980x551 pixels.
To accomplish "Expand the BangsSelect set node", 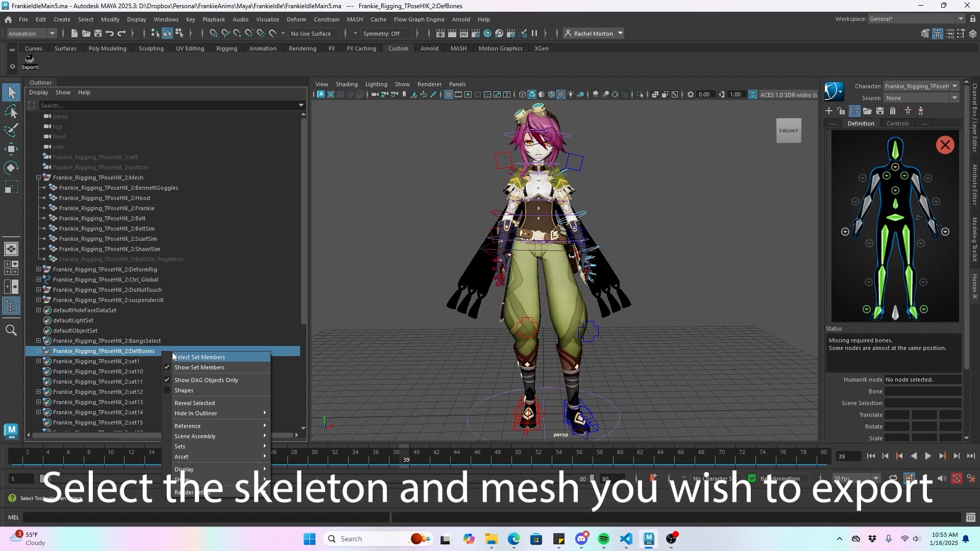I will 38,341.
